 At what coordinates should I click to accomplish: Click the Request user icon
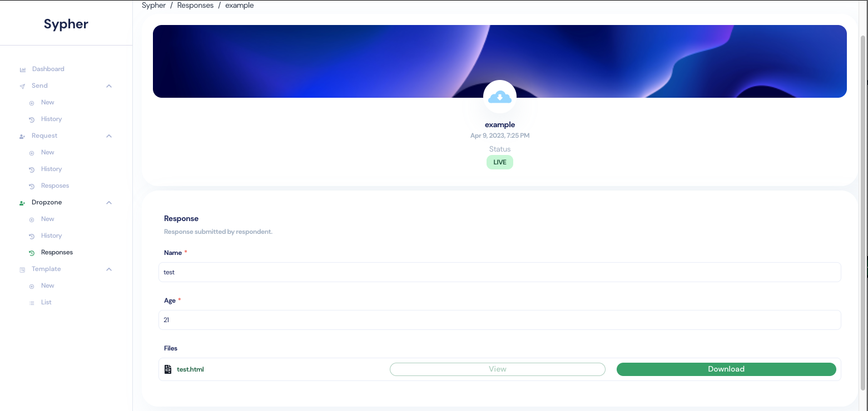tap(22, 136)
